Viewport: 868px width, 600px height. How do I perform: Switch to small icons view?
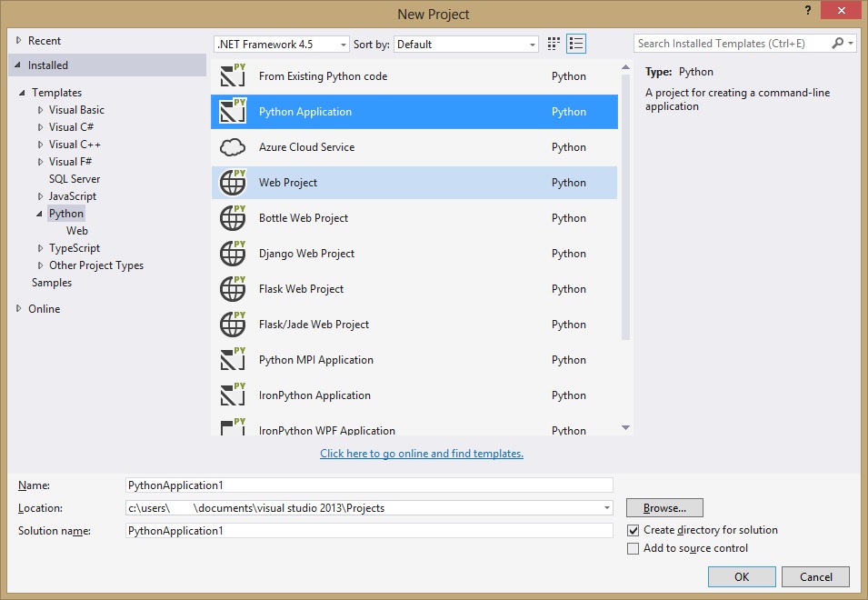[554, 44]
